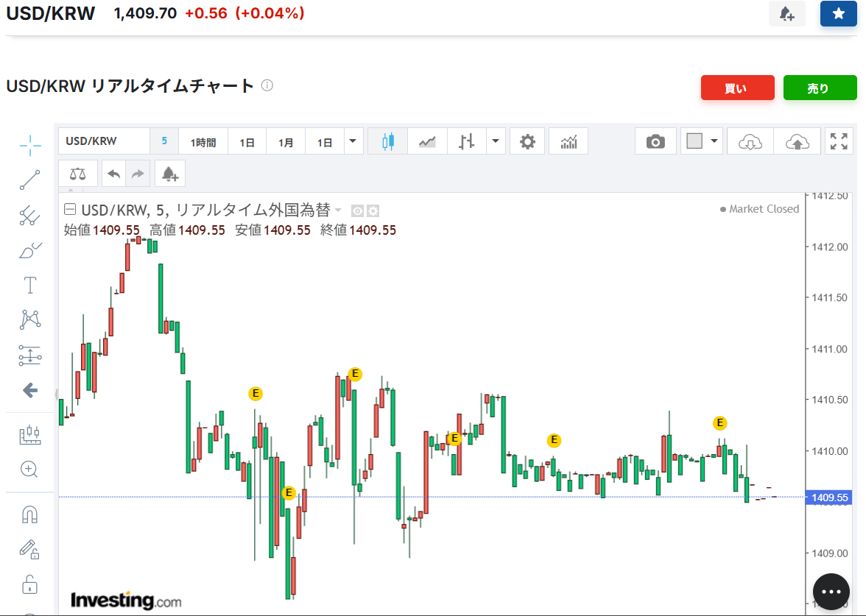Expand the time interval dropdown arrow

pos(353,141)
